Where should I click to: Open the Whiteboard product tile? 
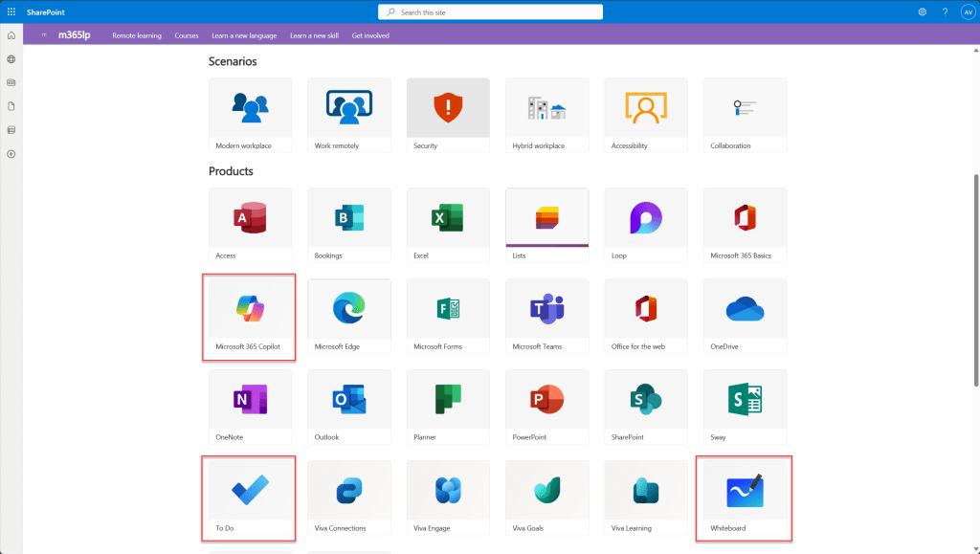(x=744, y=499)
